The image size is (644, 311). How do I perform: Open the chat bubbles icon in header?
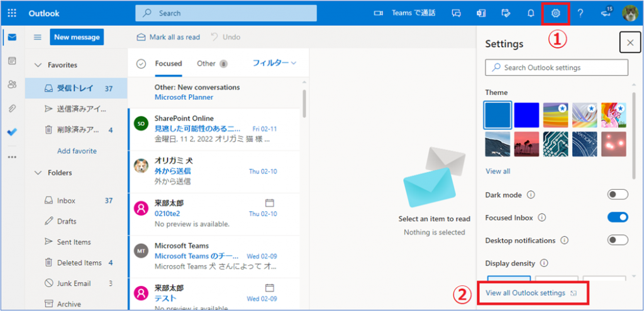pyautogui.click(x=456, y=13)
